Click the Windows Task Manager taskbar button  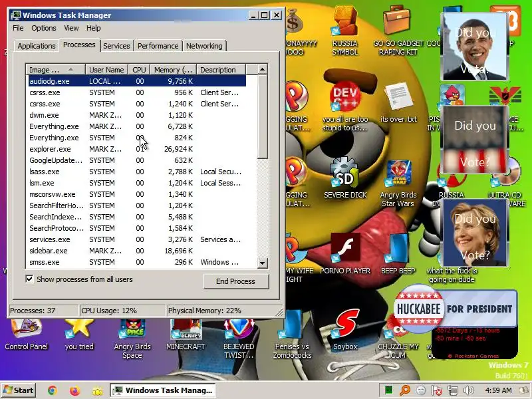(x=164, y=390)
